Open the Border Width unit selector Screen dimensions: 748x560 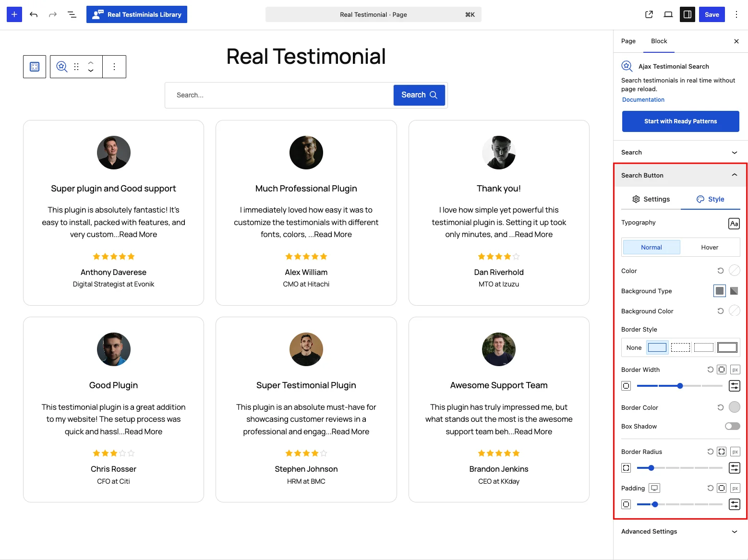coord(735,369)
